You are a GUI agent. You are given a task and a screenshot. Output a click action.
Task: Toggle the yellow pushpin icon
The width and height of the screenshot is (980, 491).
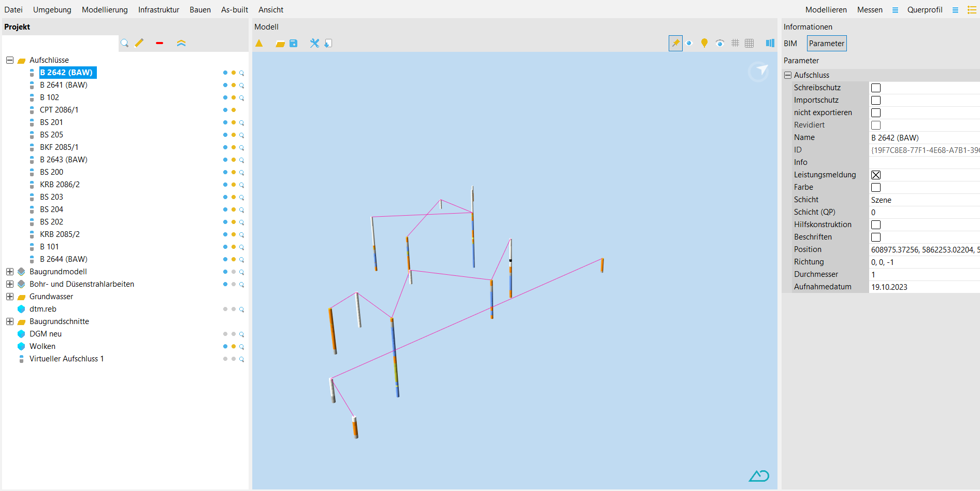675,44
